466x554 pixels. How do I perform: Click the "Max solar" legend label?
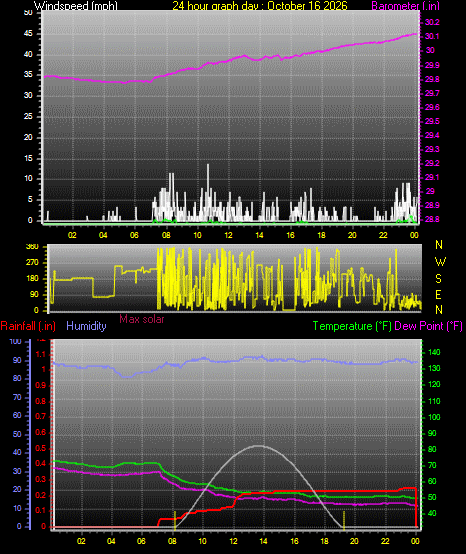(142, 319)
